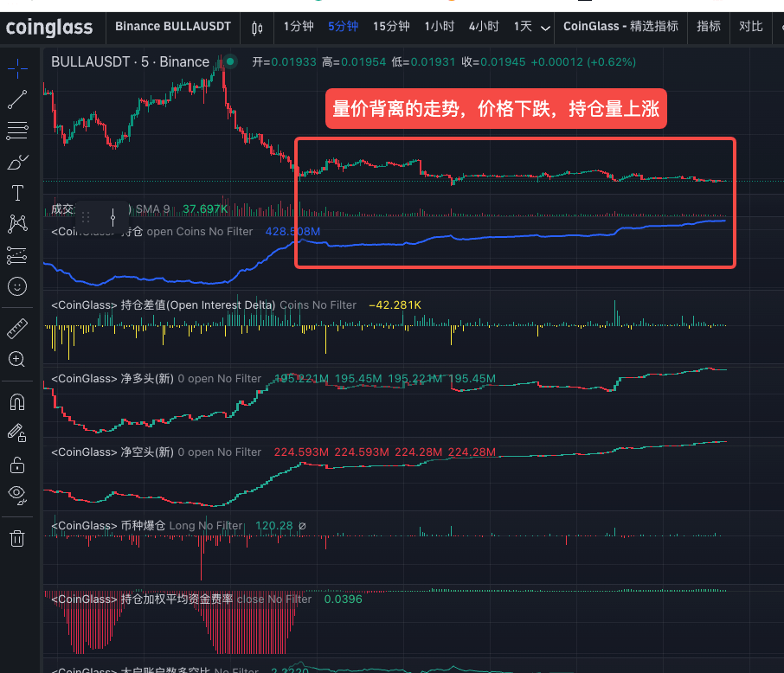
Task: Toggle lock all drawings
Action: [17, 465]
